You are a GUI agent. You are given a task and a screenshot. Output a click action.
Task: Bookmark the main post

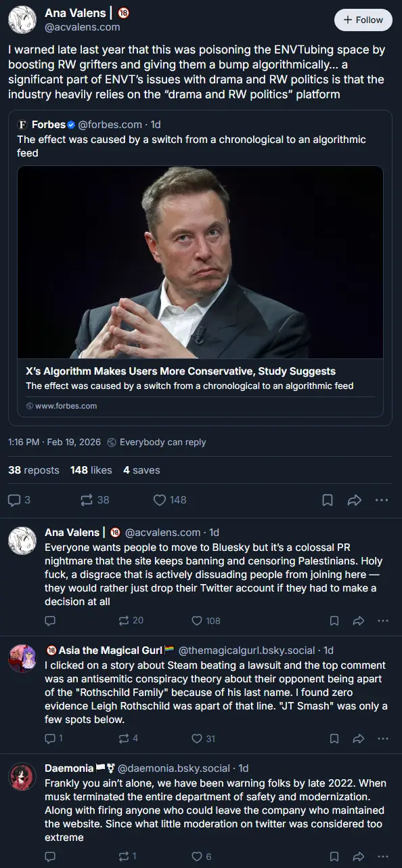pyautogui.click(x=328, y=500)
